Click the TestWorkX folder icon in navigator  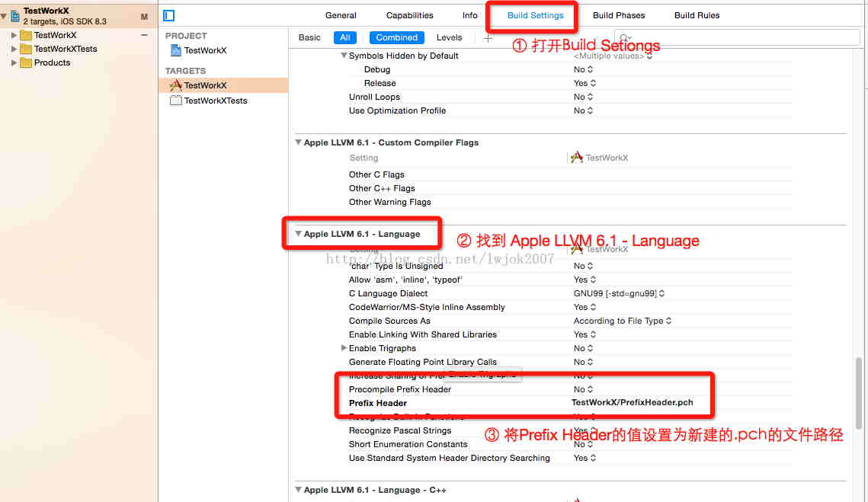coord(25,36)
